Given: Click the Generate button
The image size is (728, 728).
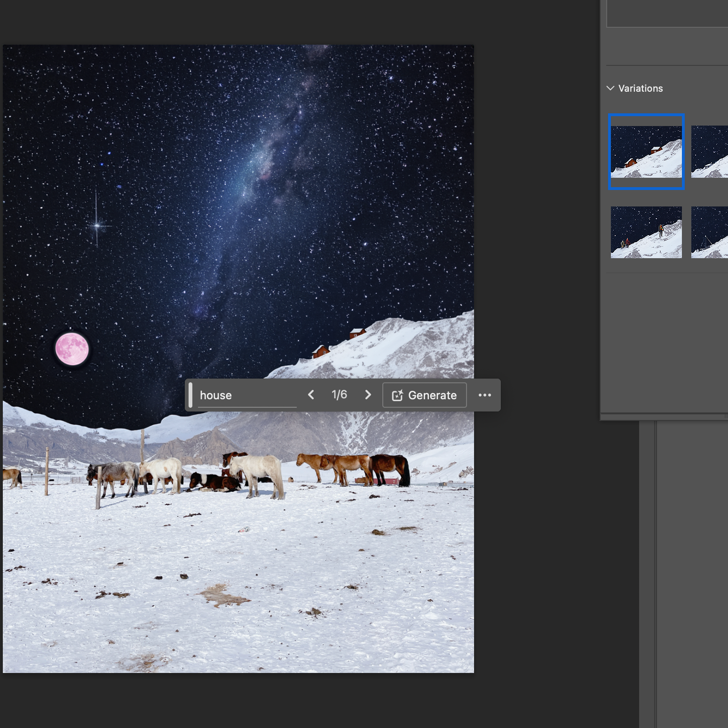Looking at the screenshot, I should (x=425, y=395).
